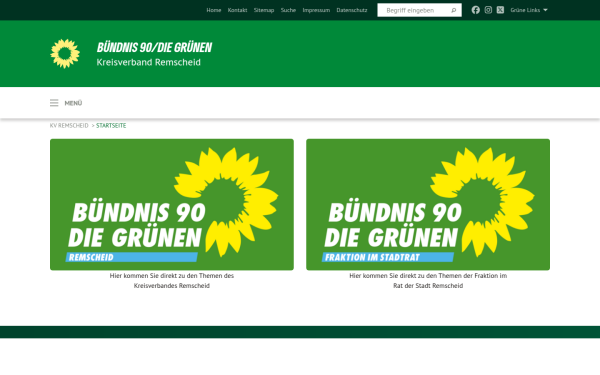Click the sunflower logo in header
This screenshot has height=375, width=600.
tap(65, 54)
